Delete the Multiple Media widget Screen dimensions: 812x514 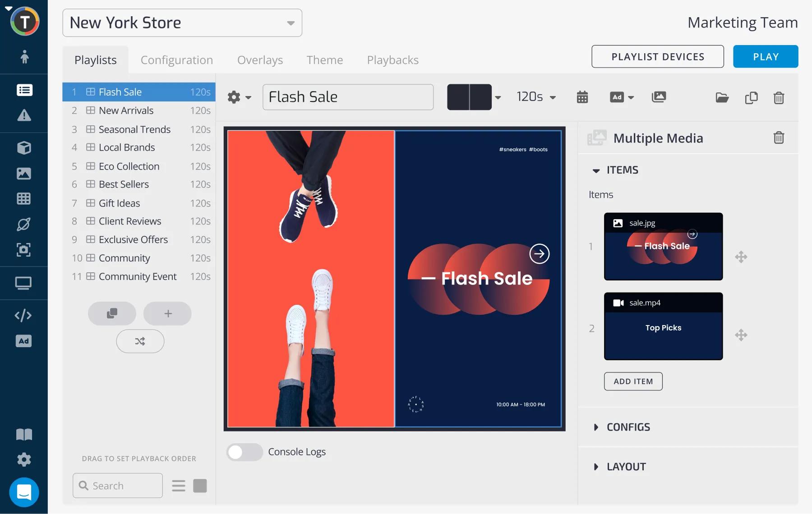(779, 138)
